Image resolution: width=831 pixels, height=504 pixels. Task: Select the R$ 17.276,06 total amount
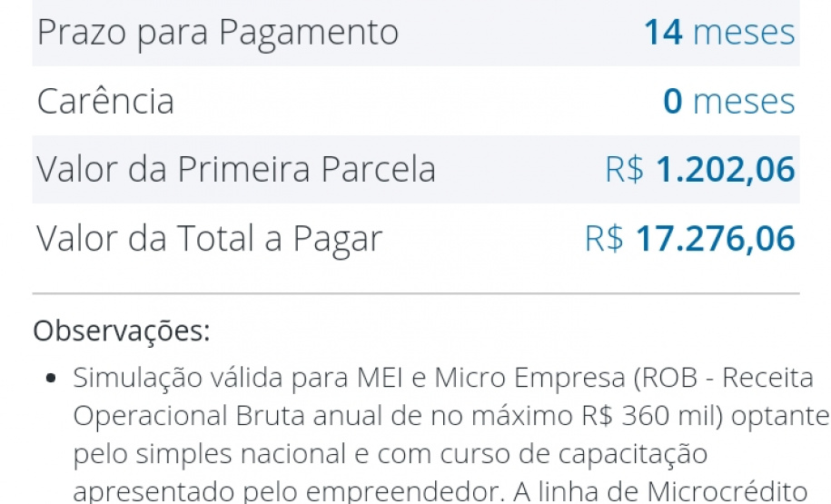pyautogui.click(x=689, y=238)
